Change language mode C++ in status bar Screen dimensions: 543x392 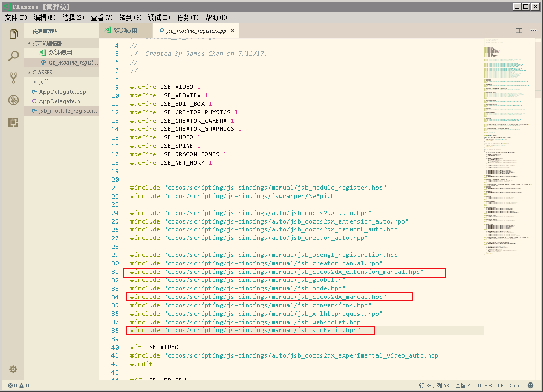click(514, 385)
